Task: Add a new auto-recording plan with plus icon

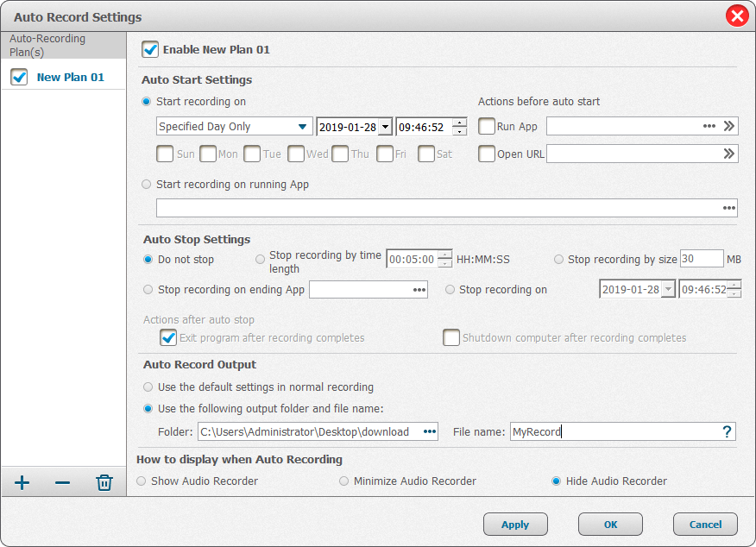Action: (22, 482)
